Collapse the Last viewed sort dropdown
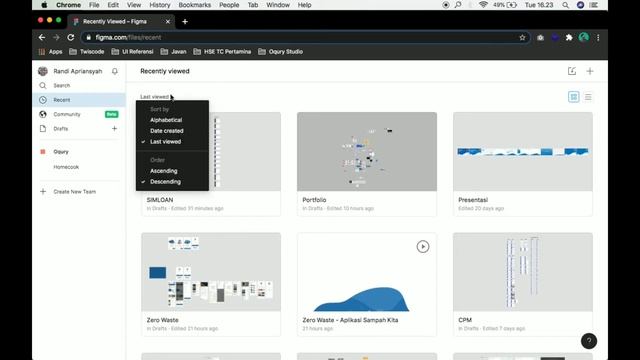Viewport: 640px width, 360px height. pos(155,97)
